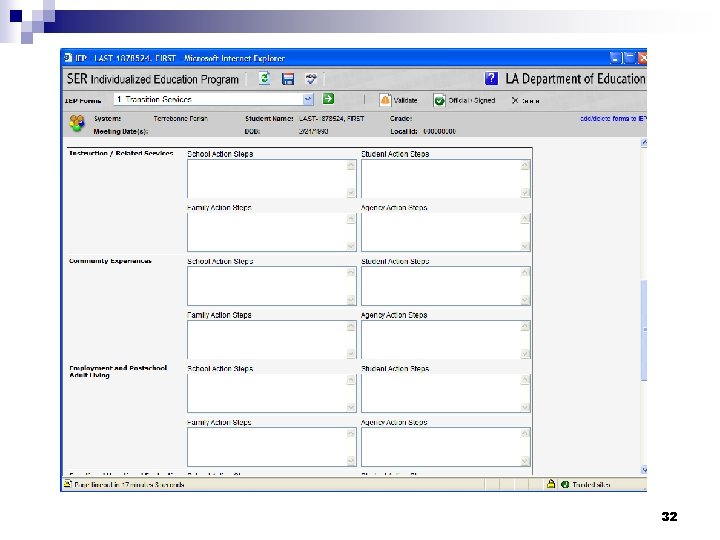The image size is (720, 540).
Task: Click the Meeting Date(s) label
Action: coord(120,131)
